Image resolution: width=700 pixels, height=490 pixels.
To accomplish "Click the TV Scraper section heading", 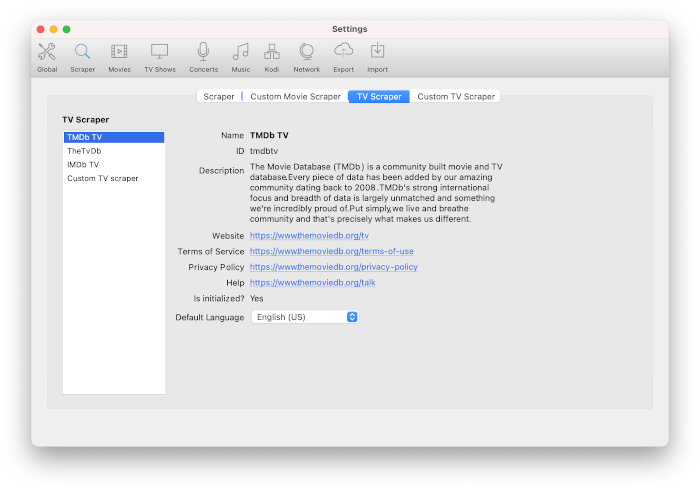I will [x=86, y=120].
